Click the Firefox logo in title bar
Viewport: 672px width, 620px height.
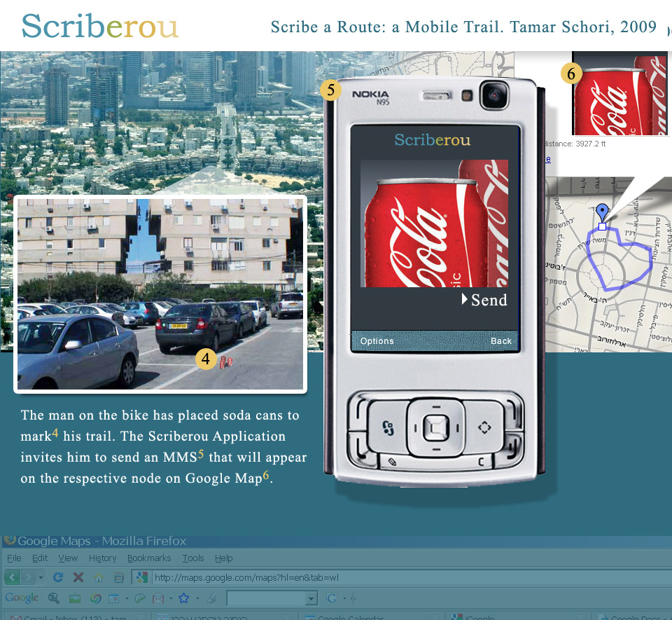(x=9, y=540)
